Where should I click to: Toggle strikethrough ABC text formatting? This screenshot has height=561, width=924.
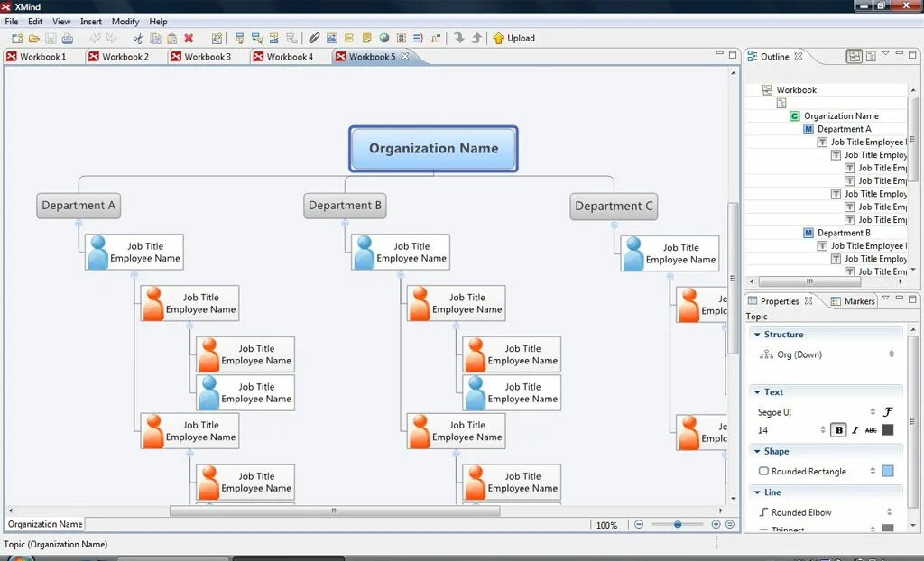click(x=871, y=430)
